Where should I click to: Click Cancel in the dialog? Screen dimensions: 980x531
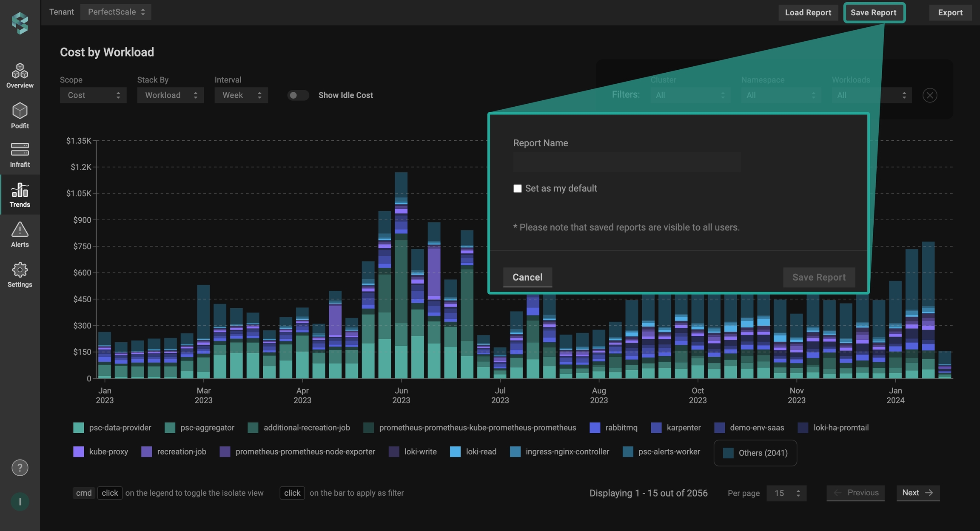click(527, 277)
